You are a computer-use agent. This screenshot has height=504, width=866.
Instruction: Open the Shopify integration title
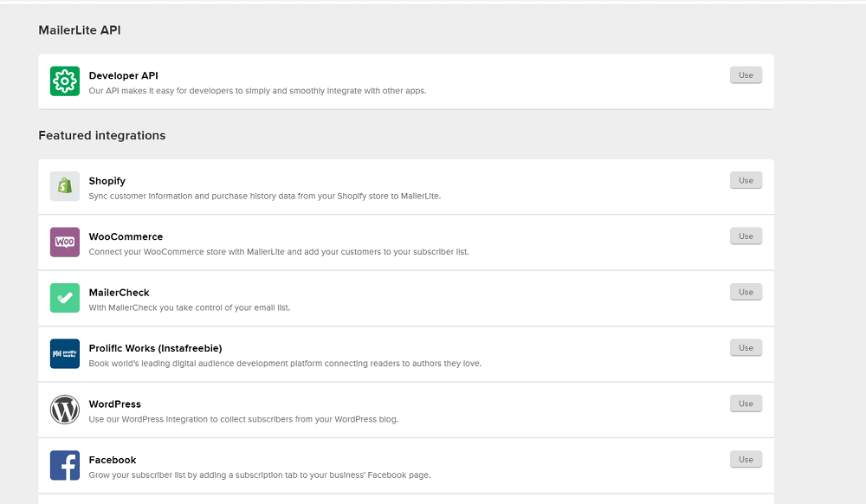coord(107,181)
